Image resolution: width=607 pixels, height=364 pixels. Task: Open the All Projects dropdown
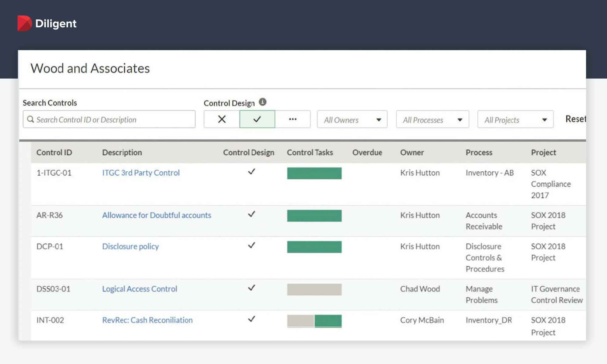[515, 120]
